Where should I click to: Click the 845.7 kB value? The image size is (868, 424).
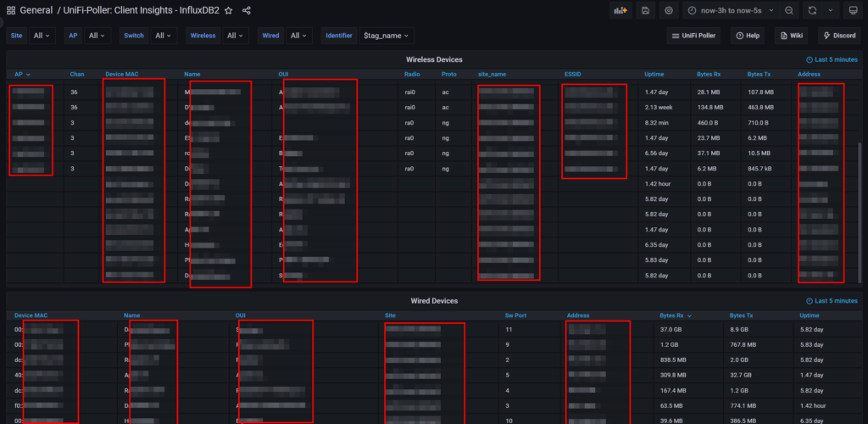(x=759, y=168)
